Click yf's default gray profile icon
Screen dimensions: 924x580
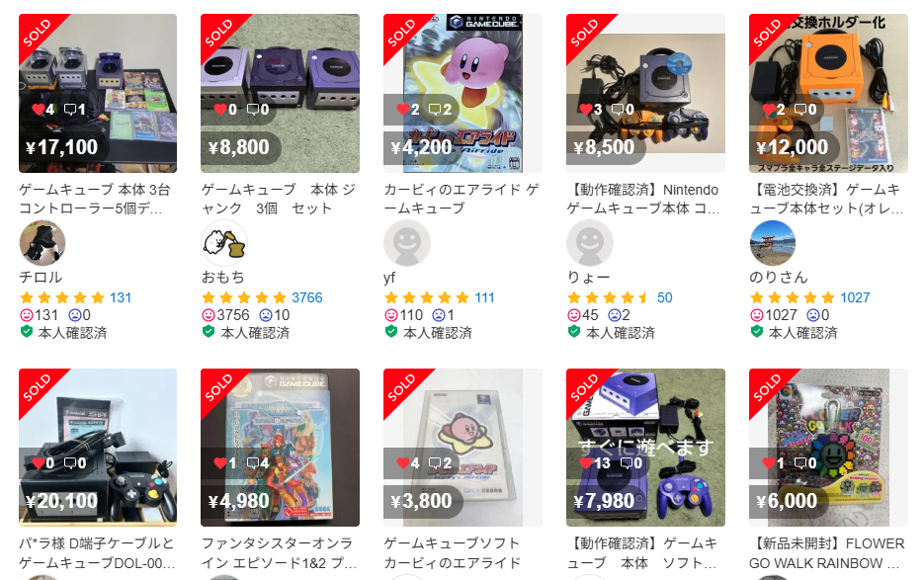(x=406, y=243)
